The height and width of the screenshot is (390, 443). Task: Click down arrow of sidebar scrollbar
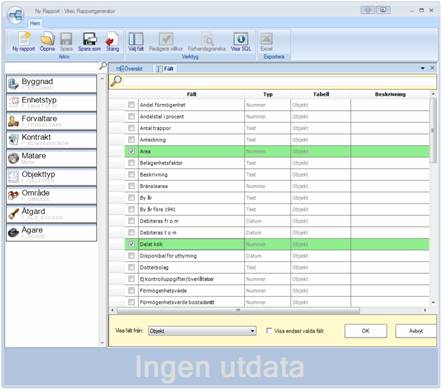102,343
